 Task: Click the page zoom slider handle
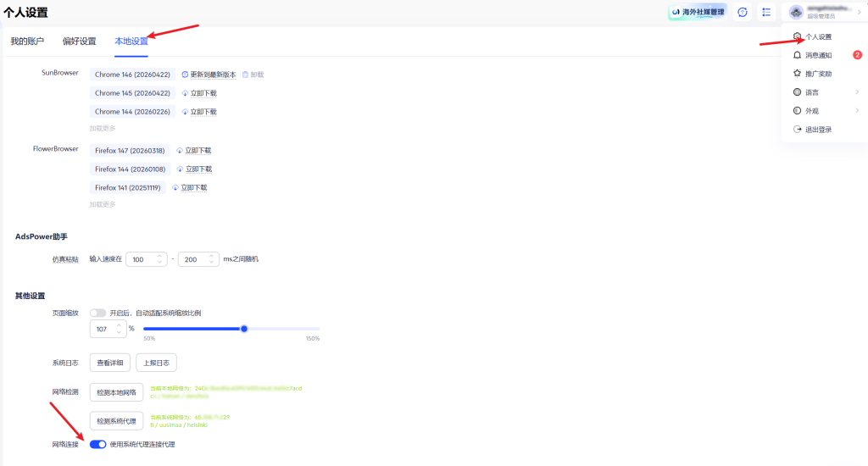pos(244,328)
